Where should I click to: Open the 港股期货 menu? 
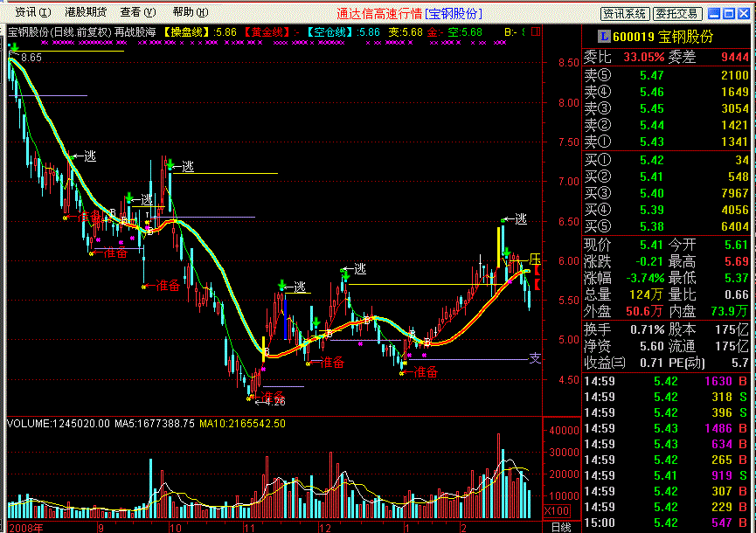[86, 12]
